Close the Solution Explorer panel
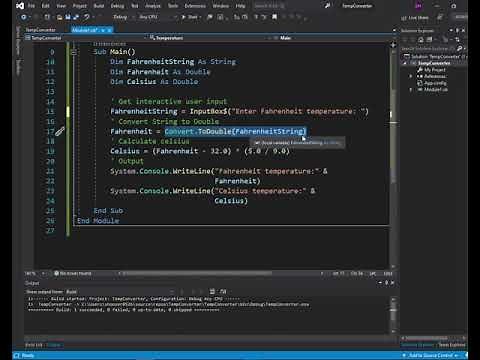 [x=463, y=30]
